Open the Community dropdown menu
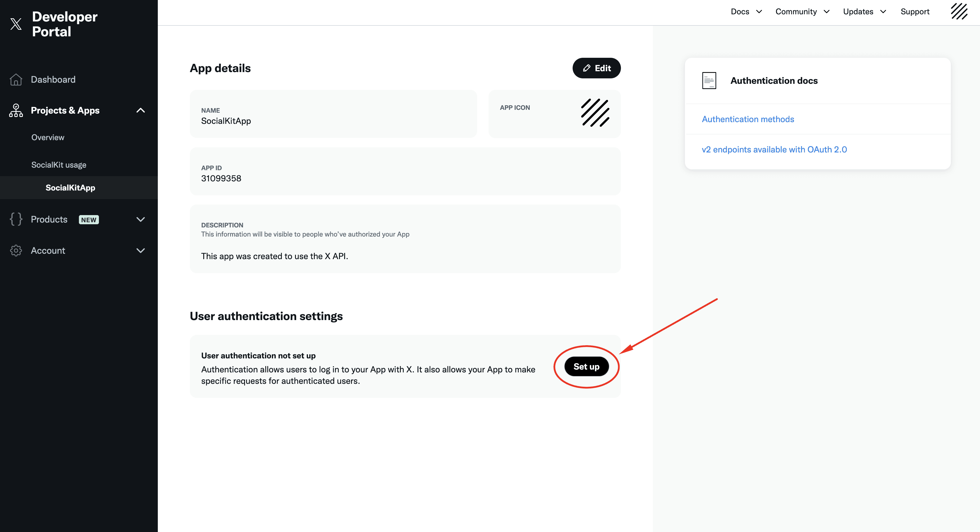The width and height of the screenshot is (980, 532). [803, 12]
